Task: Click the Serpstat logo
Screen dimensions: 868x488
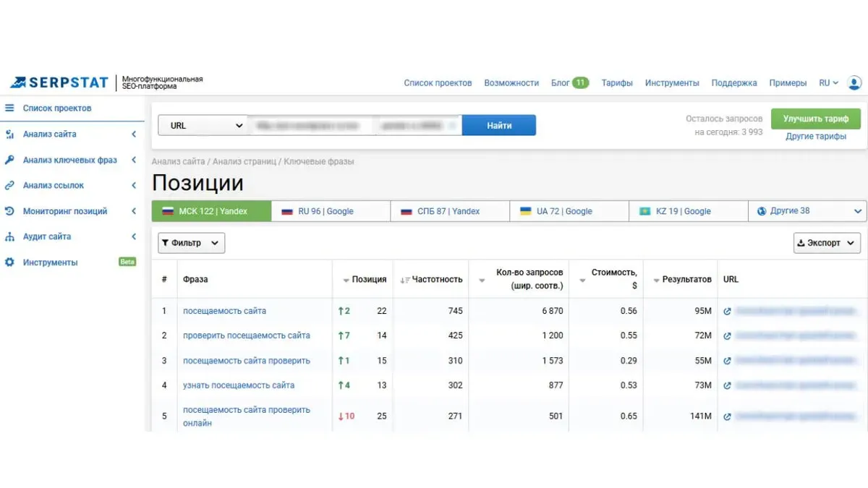Action: tap(59, 82)
